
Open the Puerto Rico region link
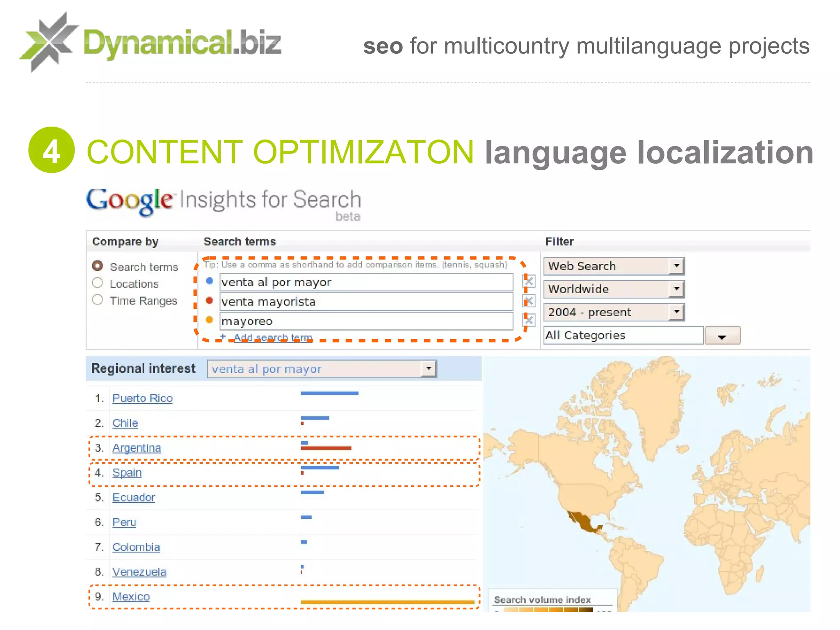[x=142, y=398]
